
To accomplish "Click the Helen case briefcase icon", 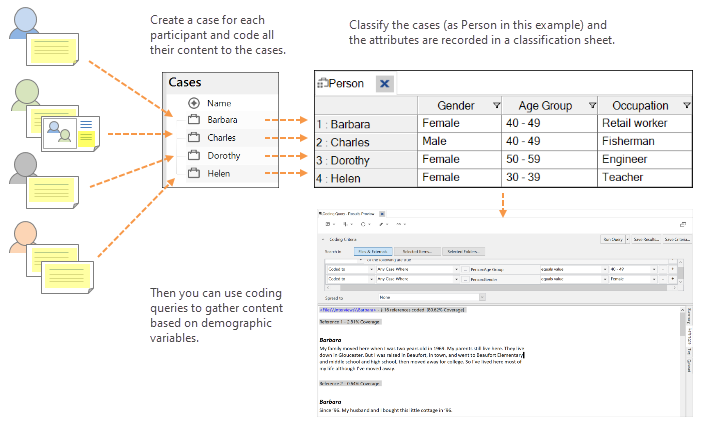I will pos(194,174).
